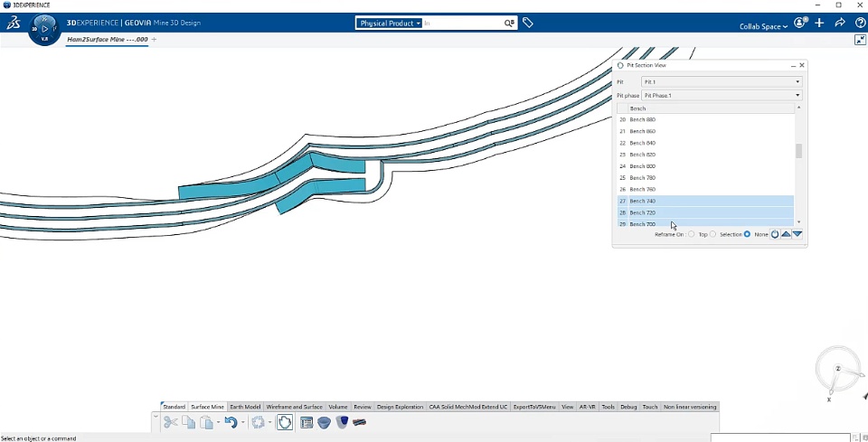Add a new tab with plus
The height and width of the screenshot is (442, 868).
(154, 39)
